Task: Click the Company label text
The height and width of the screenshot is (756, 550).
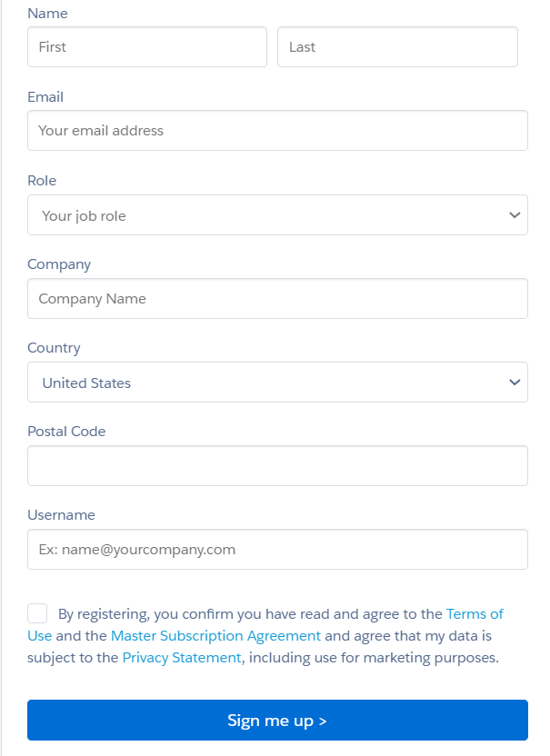Action: coord(59,264)
